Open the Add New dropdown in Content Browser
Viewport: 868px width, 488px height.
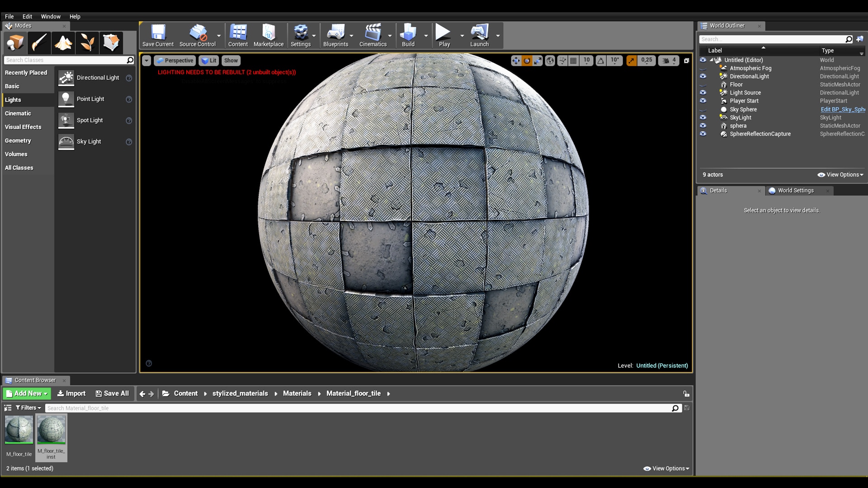click(x=26, y=394)
